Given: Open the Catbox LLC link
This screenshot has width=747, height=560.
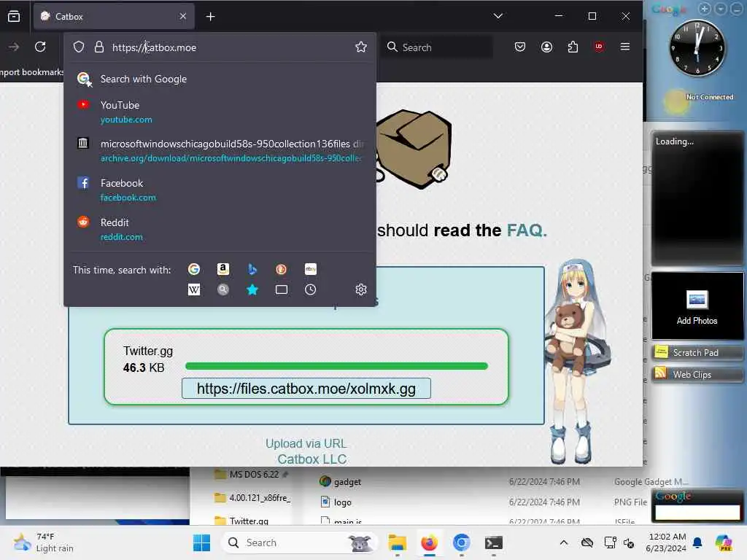Looking at the screenshot, I should pos(312,459).
